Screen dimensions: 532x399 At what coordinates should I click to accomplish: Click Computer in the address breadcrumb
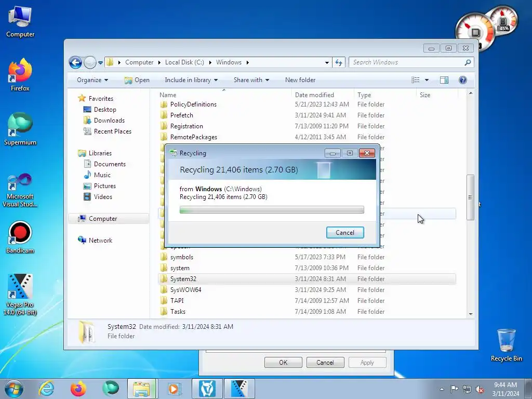tap(139, 62)
